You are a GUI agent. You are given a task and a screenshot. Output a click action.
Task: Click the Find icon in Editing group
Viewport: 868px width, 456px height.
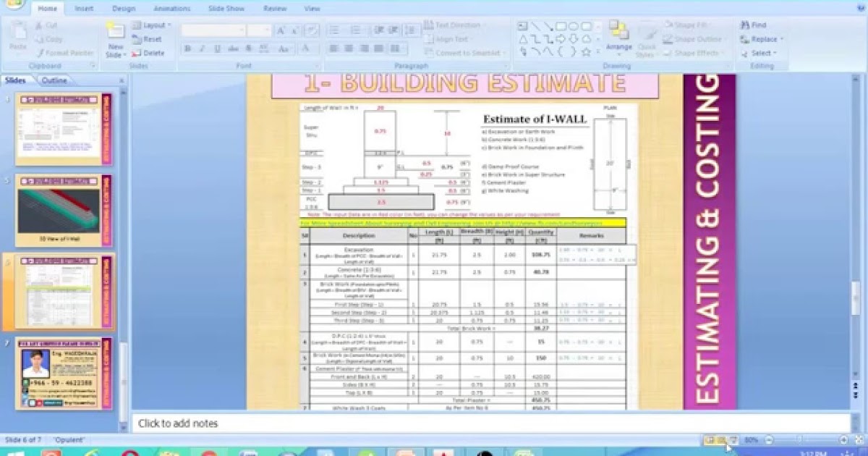point(748,24)
